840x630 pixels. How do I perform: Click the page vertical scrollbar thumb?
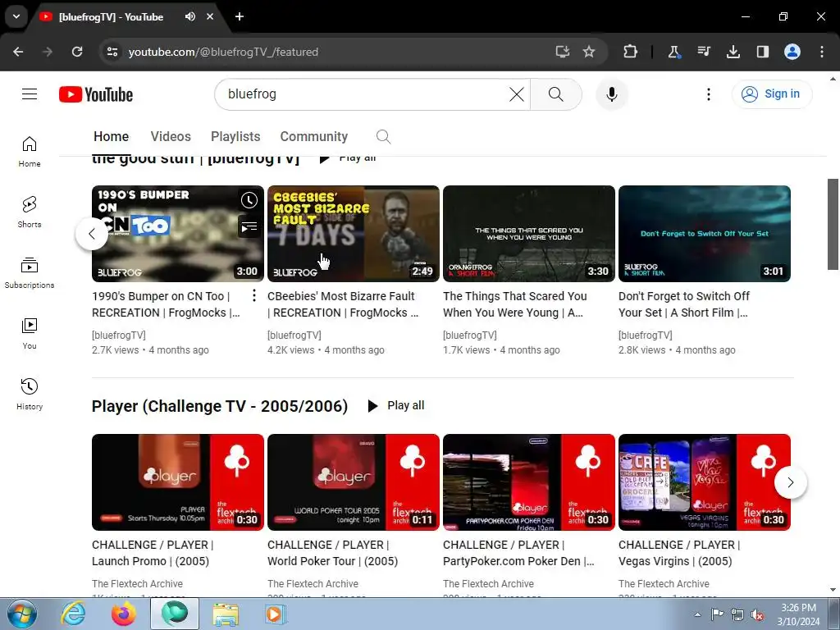pos(833,224)
